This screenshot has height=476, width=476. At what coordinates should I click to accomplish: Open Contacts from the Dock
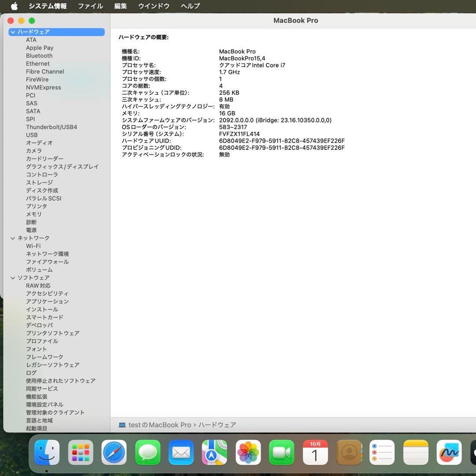point(348,452)
